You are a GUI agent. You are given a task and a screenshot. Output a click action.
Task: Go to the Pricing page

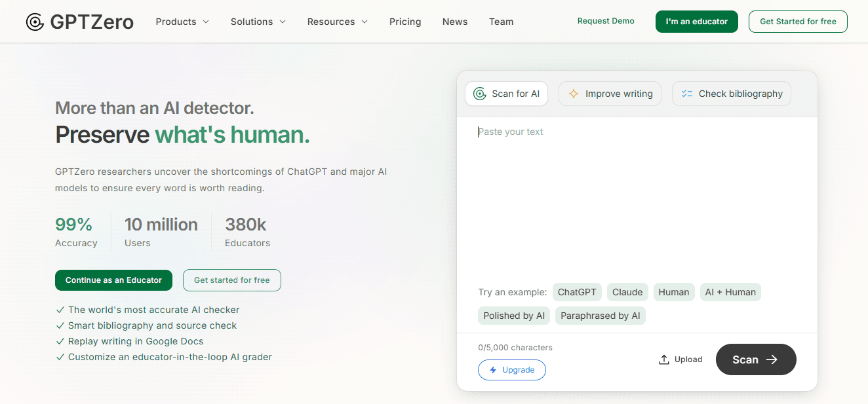pos(405,22)
